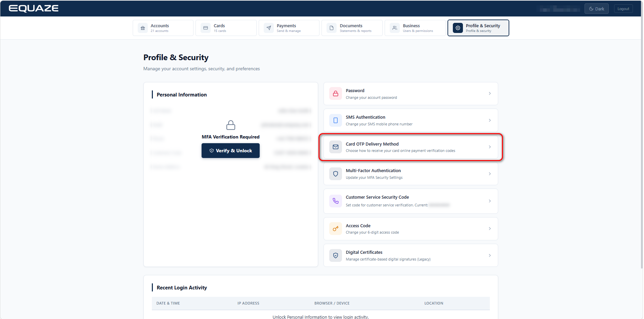Click the Business users icon

click(395, 28)
